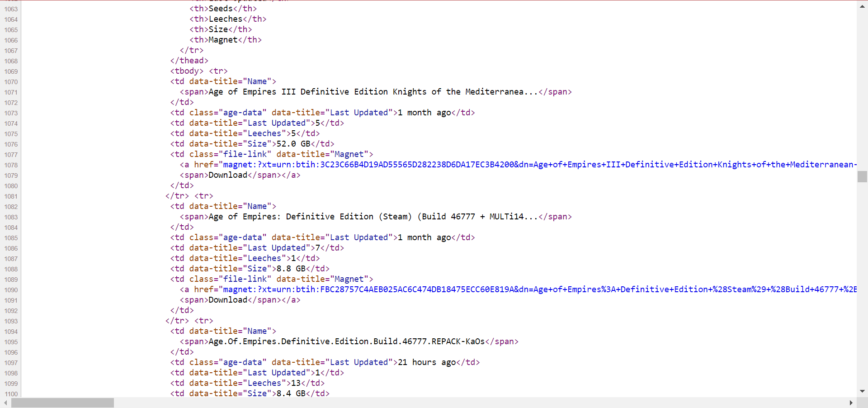Click the horizontal scrollbar left arrow
Image resolution: width=868 pixels, height=408 pixels.
click(5, 403)
